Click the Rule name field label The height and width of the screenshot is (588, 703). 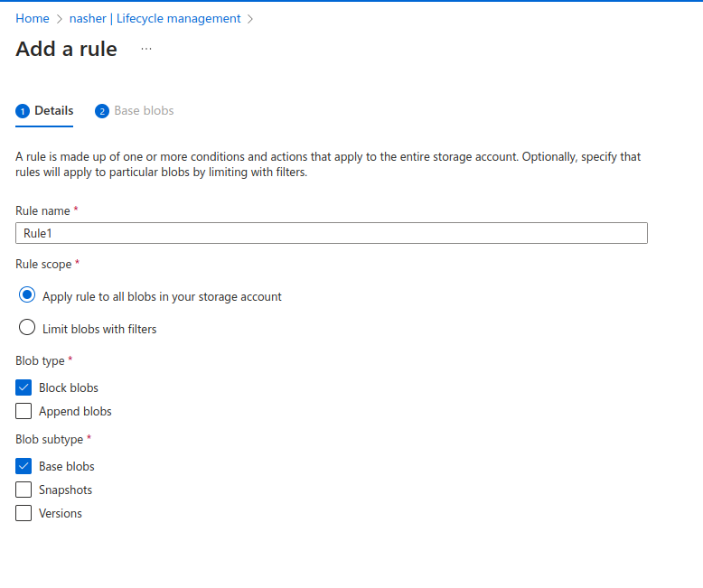click(42, 210)
